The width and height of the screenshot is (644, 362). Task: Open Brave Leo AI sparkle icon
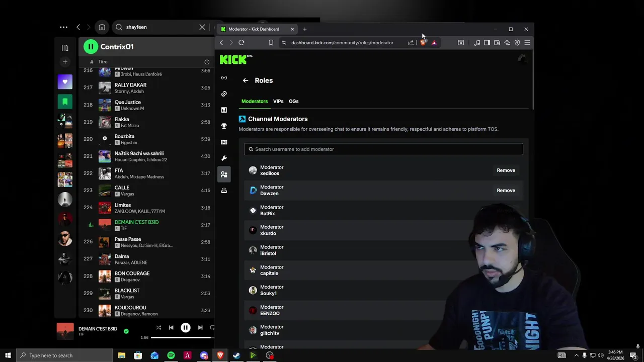coord(507,43)
